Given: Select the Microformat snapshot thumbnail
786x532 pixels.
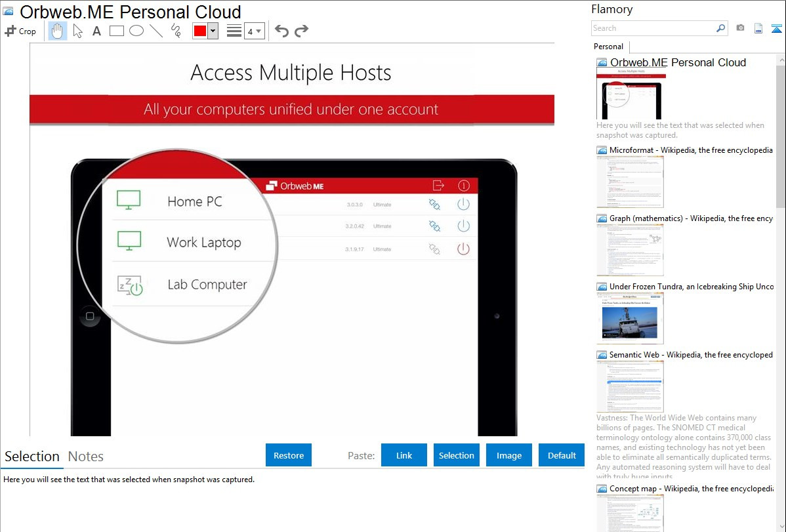Looking at the screenshot, I should [630, 182].
